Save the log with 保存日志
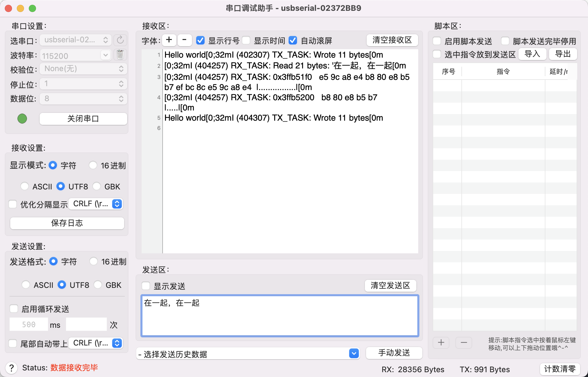The height and width of the screenshot is (377, 588). (x=67, y=223)
